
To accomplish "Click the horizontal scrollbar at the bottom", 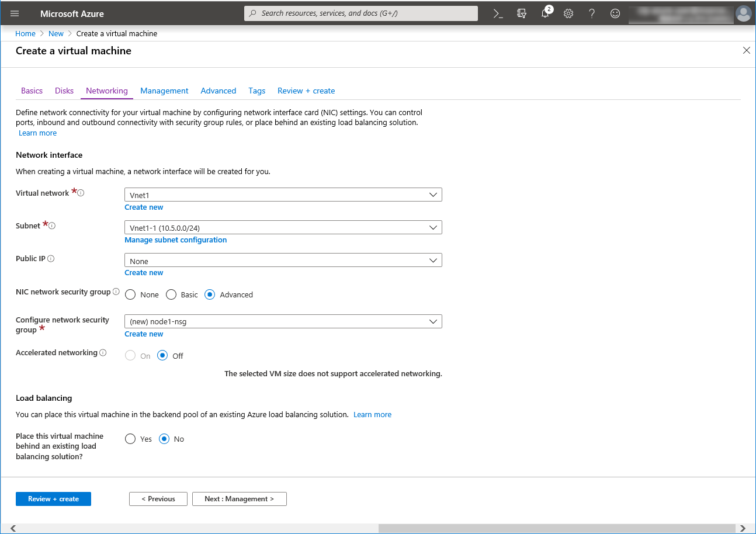I will coord(555,528).
